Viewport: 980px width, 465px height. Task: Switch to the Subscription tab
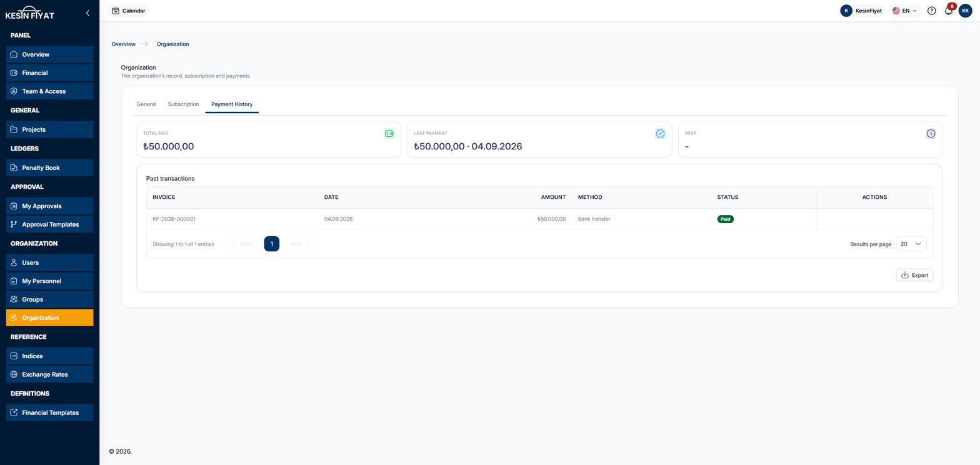point(183,104)
